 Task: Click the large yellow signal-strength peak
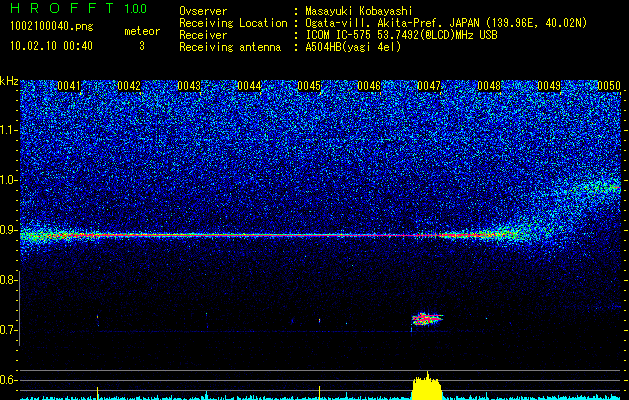point(427,387)
